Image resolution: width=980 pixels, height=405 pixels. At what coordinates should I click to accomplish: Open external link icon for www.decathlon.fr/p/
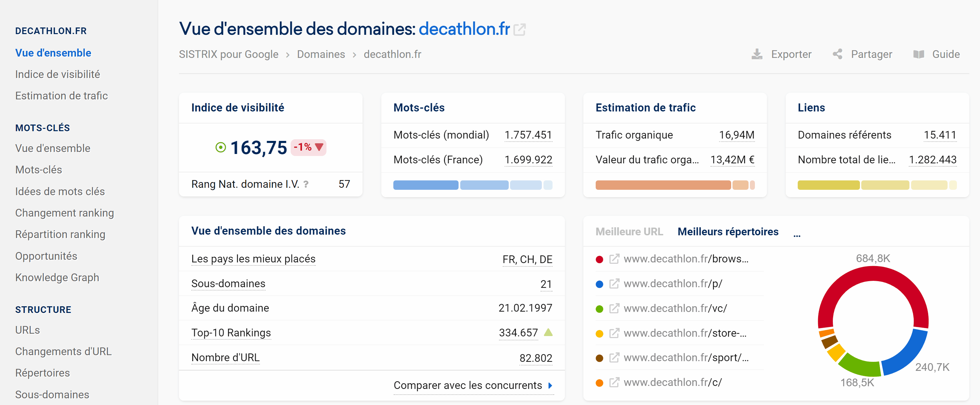click(x=614, y=284)
